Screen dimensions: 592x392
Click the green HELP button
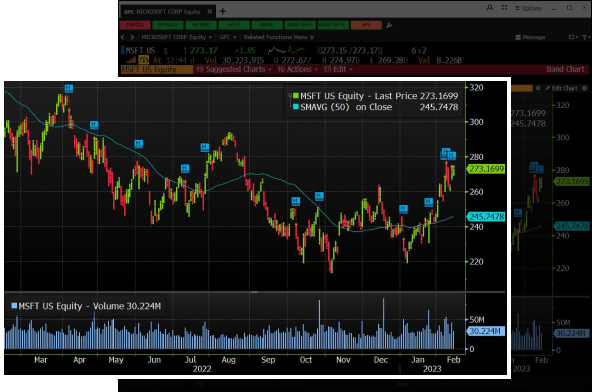point(234,25)
